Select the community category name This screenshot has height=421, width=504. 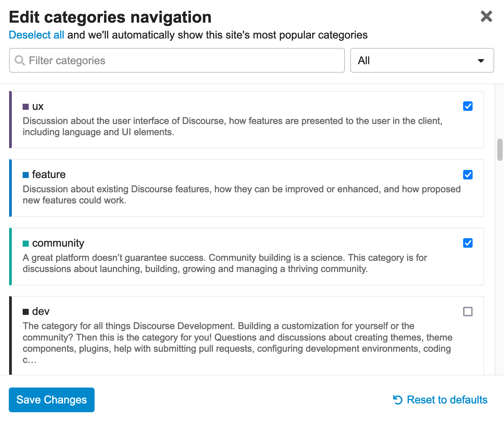[x=58, y=243]
